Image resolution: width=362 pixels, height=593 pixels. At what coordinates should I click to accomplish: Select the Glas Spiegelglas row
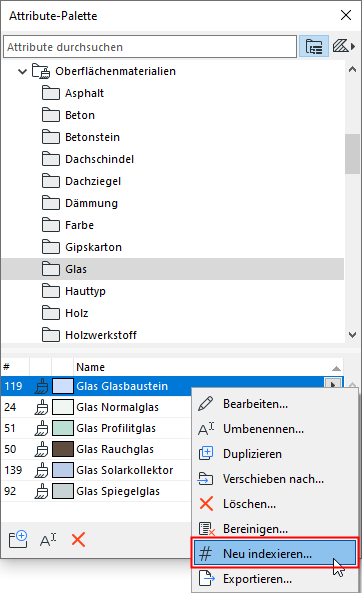click(x=96, y=491)
